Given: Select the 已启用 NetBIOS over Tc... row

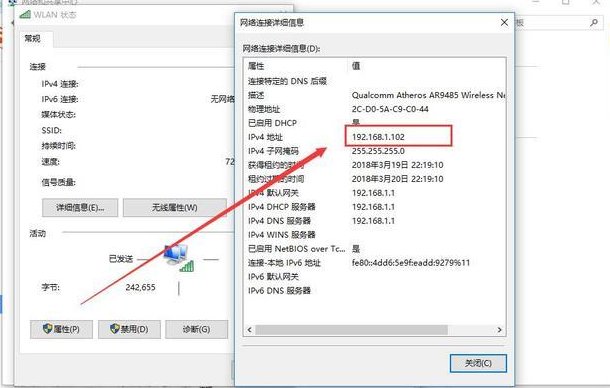Looking at the screenshot, I should point(375,249).
